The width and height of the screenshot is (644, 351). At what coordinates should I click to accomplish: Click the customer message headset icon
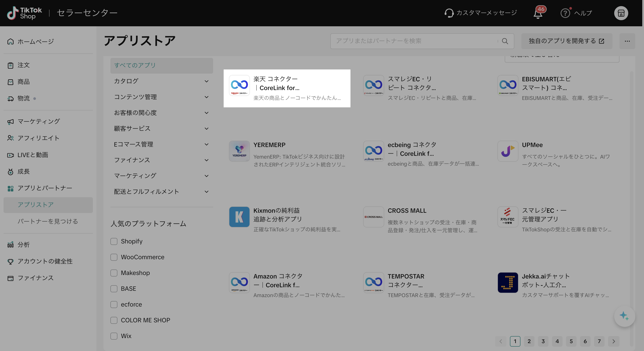pyautogui.click(x=449, y=13)
